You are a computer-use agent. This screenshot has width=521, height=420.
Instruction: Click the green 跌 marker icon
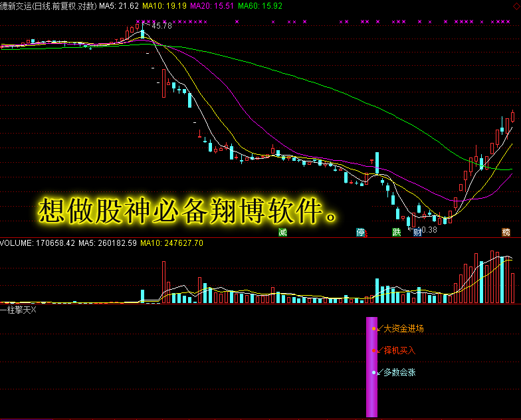click(x=396, y=233)
